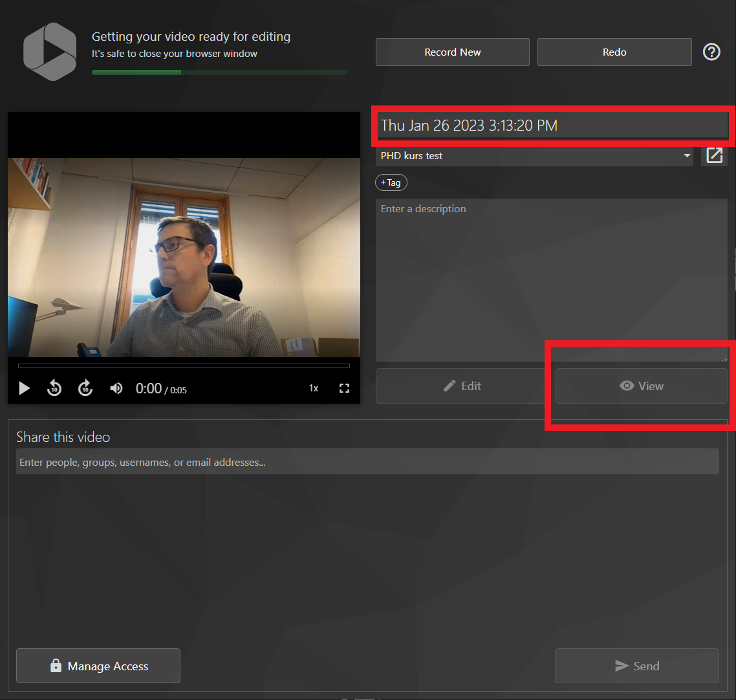The height and width of the screenshot is (700, 736).
Task: Open Edit with pencil icon
Action: (x=462, y=386)
